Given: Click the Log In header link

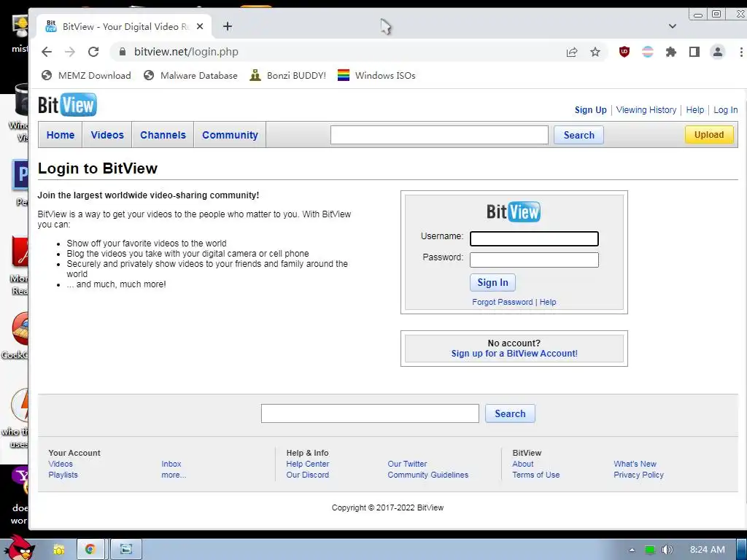Looking at the screenshot, I should coord(726,110).
